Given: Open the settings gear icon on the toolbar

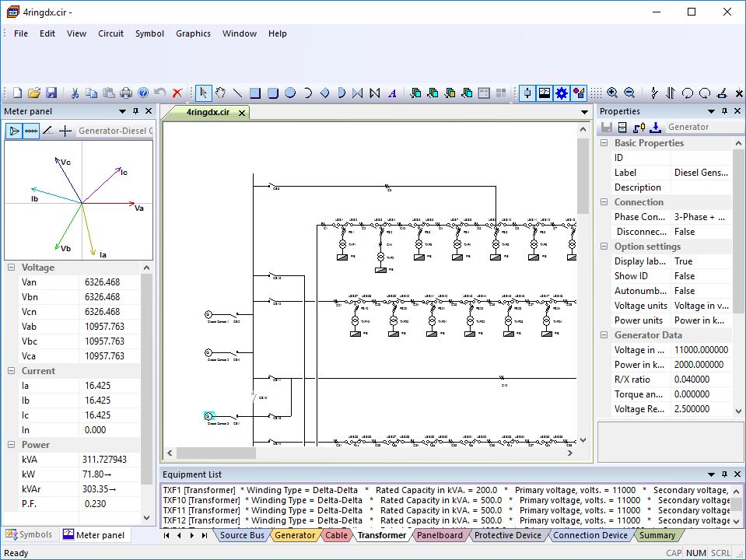Looking at the screenshot, I should (x=561, y=93).
